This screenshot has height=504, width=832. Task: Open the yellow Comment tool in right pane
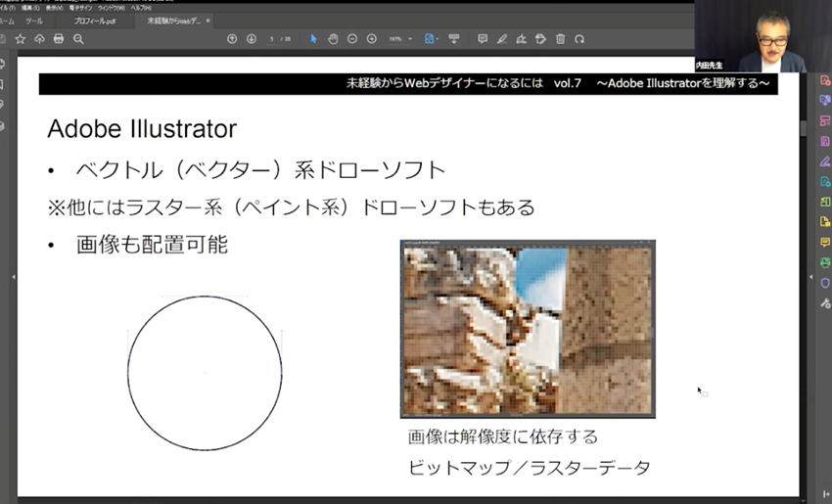tap(825, 243)
